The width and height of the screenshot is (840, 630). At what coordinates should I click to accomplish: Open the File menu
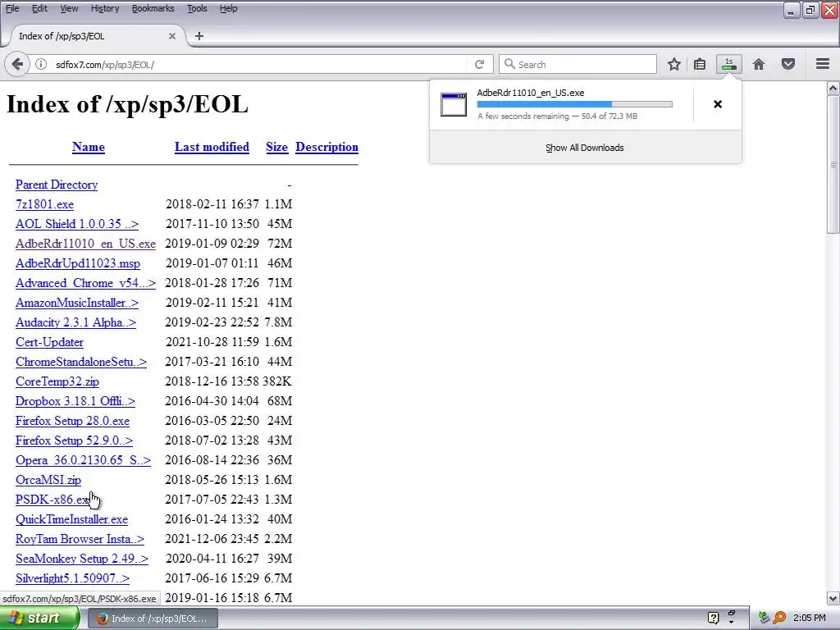click(11, 8)
